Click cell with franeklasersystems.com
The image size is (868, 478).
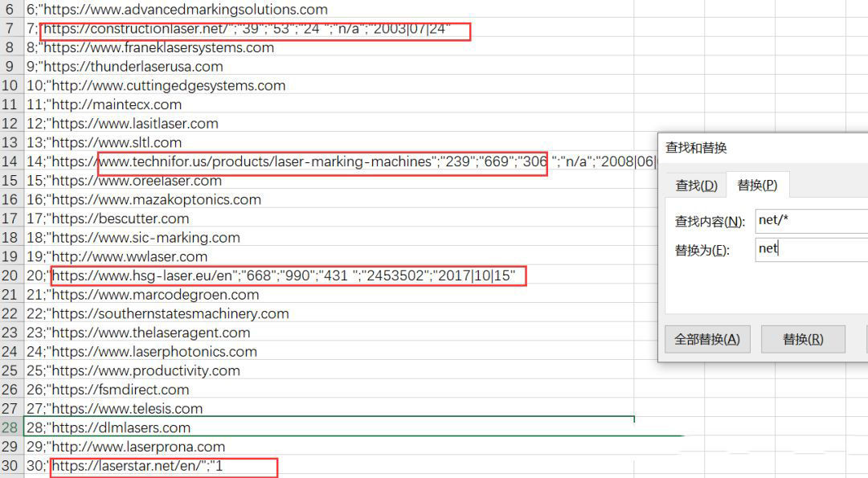point(330,47)
